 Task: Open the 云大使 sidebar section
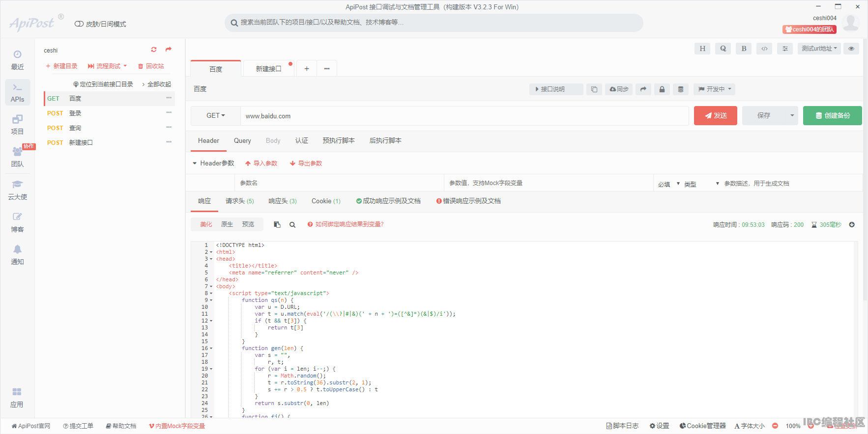(x=17, y=190)
